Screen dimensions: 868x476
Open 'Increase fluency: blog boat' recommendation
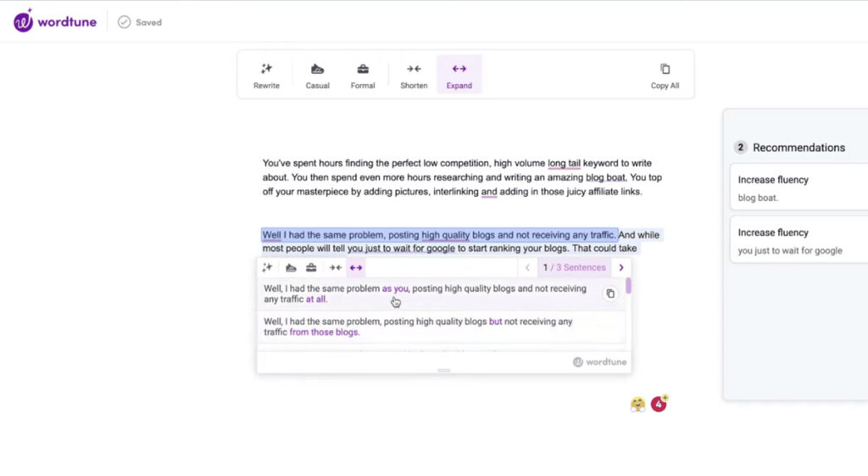click(x=798, y=188)
